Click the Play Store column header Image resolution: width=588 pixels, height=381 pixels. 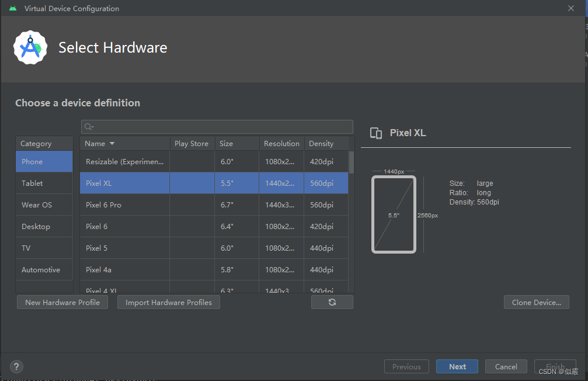pyautogui.click(x=192, y=143)
